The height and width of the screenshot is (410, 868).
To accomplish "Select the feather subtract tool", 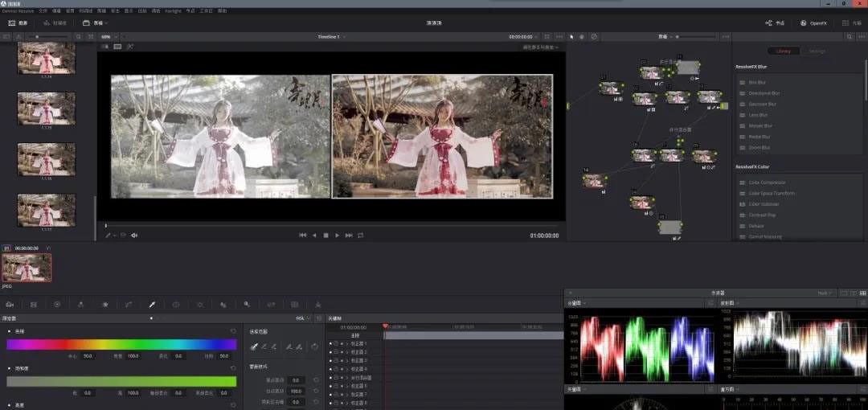I will tap(289, 346).
